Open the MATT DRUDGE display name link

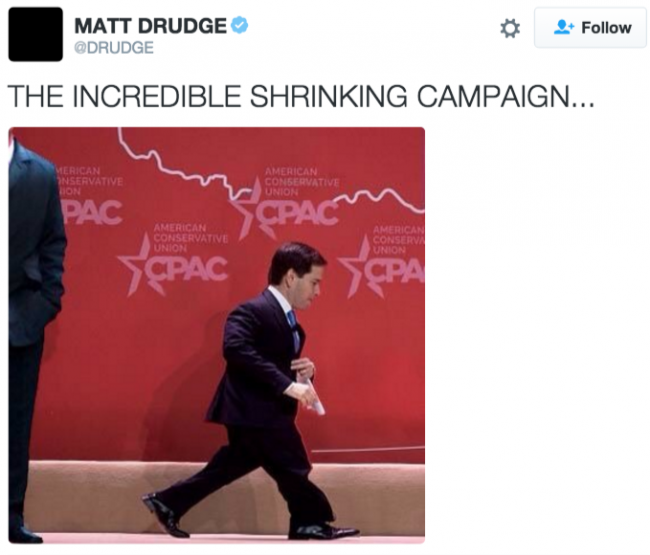pyautogui.click(x=150, y=26)
